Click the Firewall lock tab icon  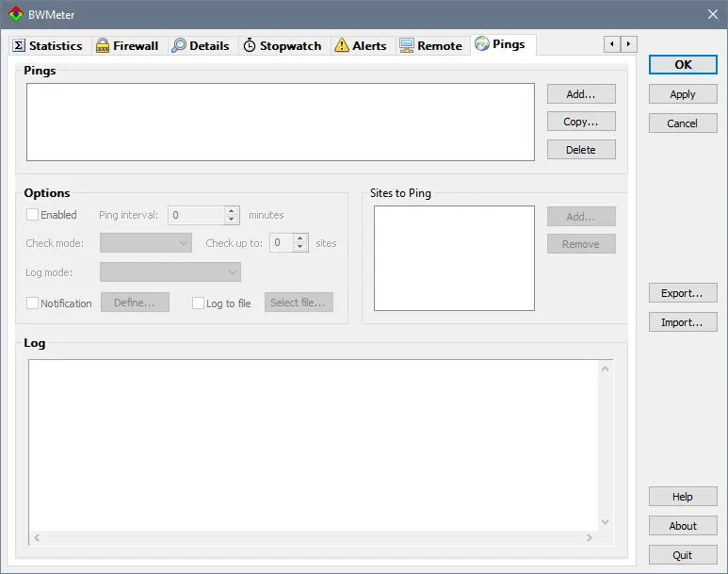(102, 45)
